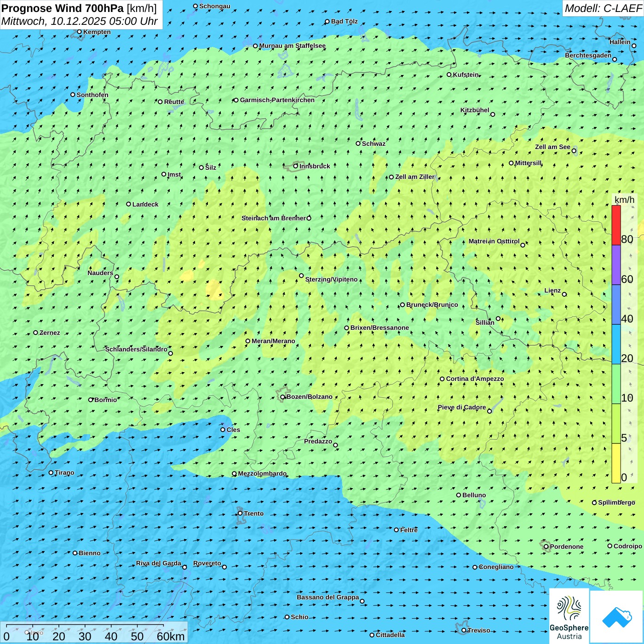Click the forecast date 'Mittwoch, 10.12.2025' text

(79, 22)
